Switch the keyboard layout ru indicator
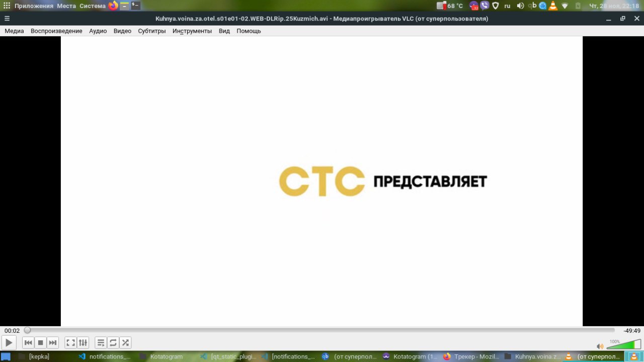The image size is (644, 362). (508, 6)
